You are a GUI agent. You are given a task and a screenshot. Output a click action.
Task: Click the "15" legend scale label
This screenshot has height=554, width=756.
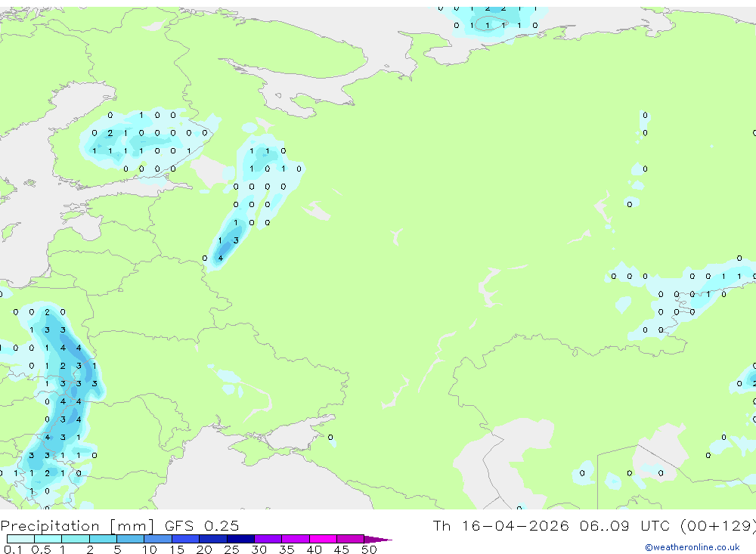(x=177, y=549)
